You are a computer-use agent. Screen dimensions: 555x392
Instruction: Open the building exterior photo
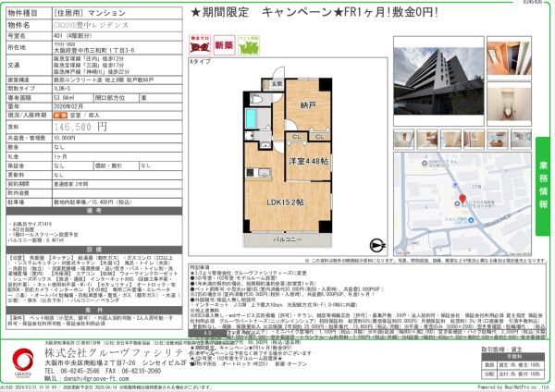(438, 81)
